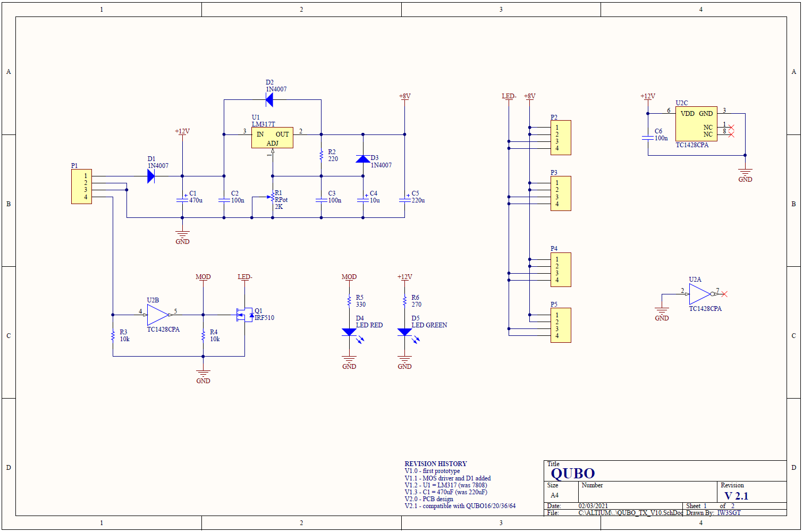Select the U2C power block rectangle

(x=696, y=124)
